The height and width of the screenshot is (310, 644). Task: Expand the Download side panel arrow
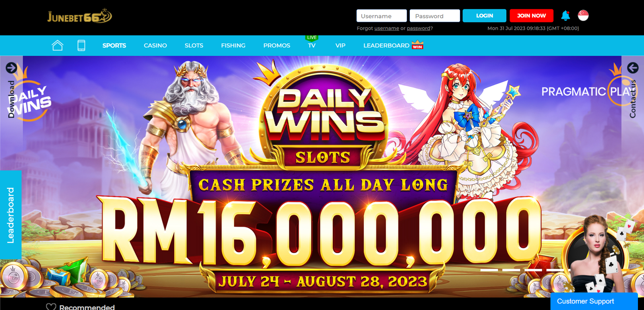pyautogui.click(x=11, y=68)
